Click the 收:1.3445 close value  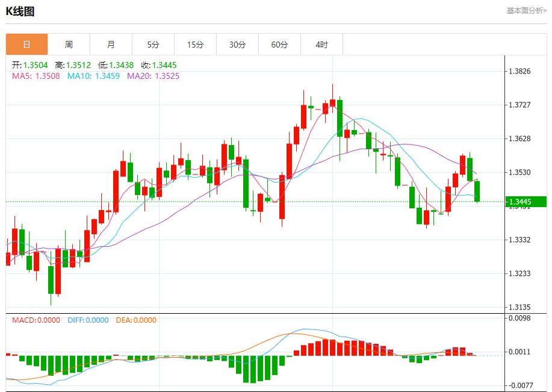tap(159, 65)
